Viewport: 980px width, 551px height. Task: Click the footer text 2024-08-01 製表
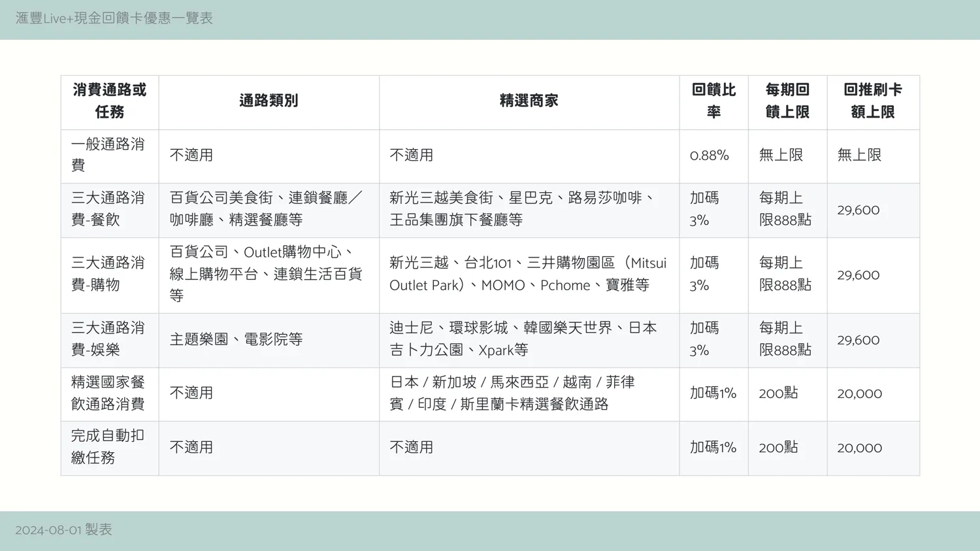click(63, 529)
